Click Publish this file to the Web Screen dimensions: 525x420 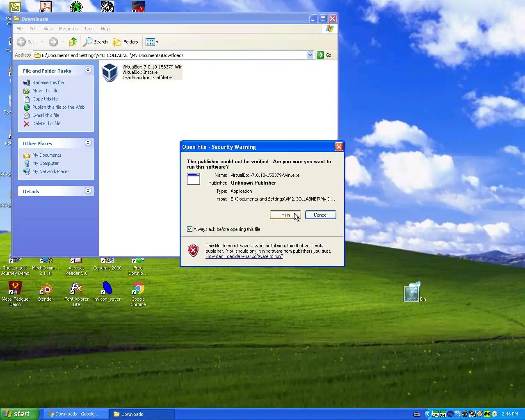click(x=58, y=107)
